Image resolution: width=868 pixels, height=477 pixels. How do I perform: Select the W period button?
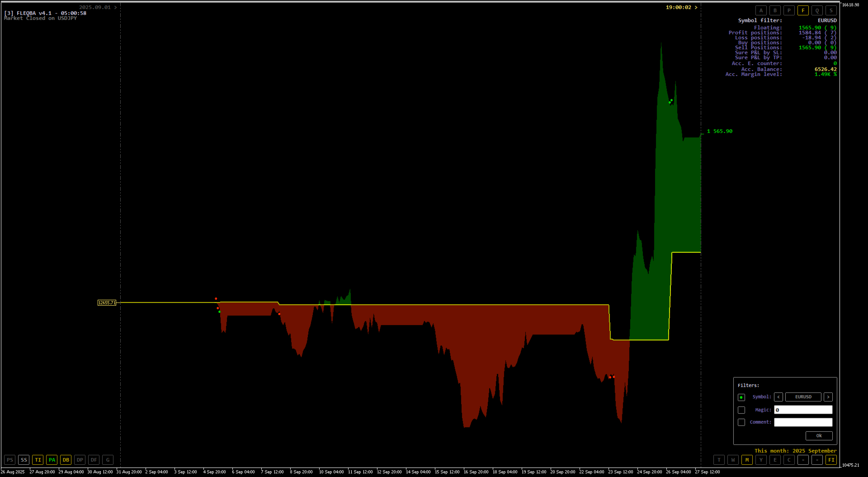coord(733,460)
